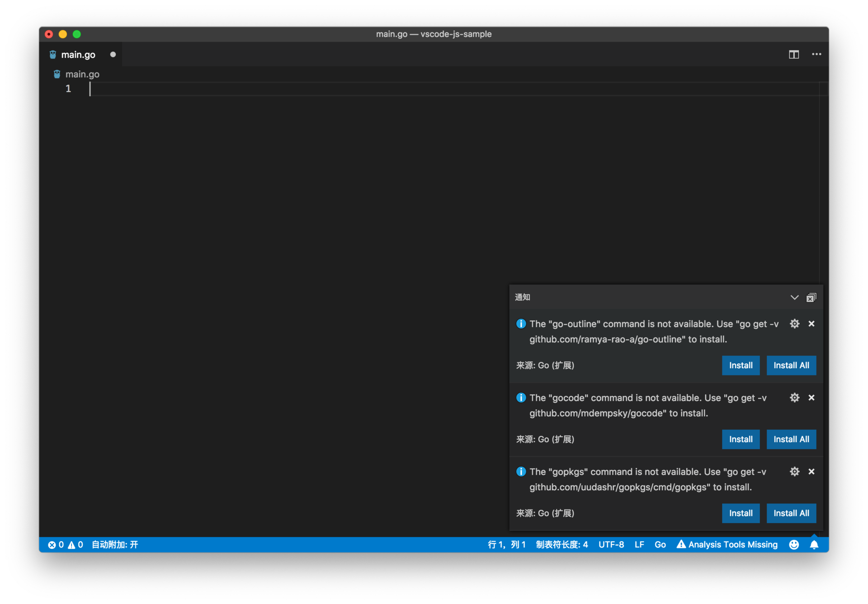Click the split editor icon

[794, 55]
